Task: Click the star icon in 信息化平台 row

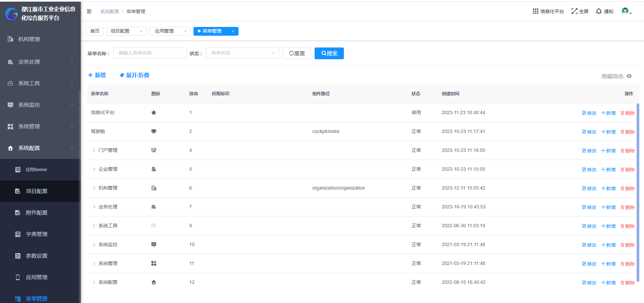Action: point(154,113)
